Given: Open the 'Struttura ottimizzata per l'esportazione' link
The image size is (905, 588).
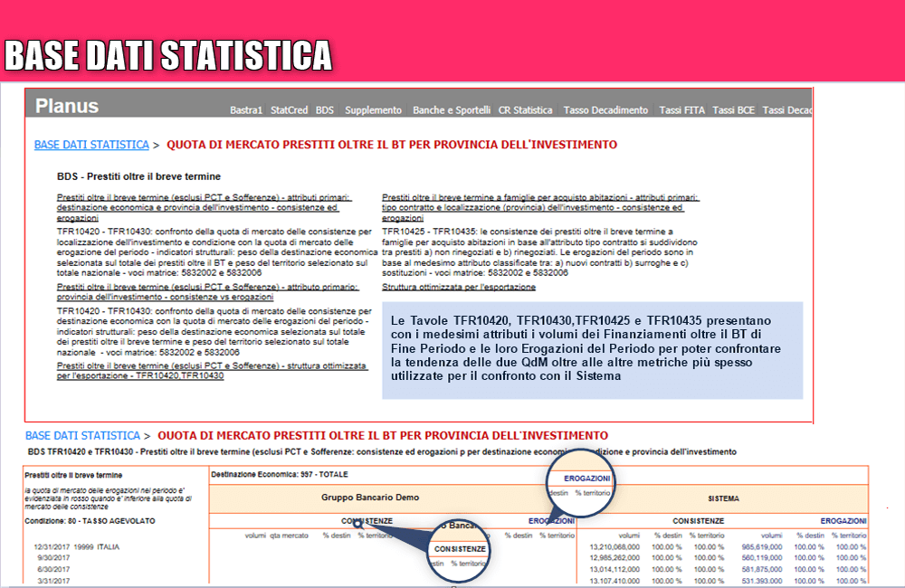Looking at the screenshot, I should pos(458,288).
